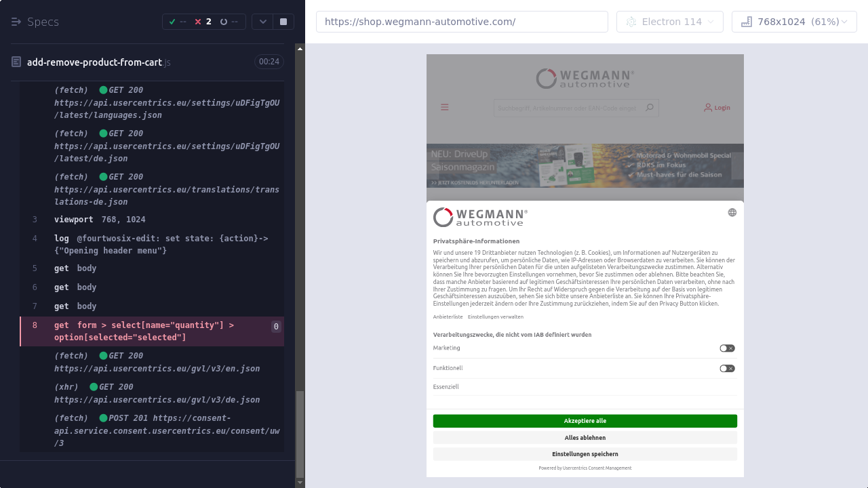Toggle the test options chevron dropdown

[x=263, y=22]
